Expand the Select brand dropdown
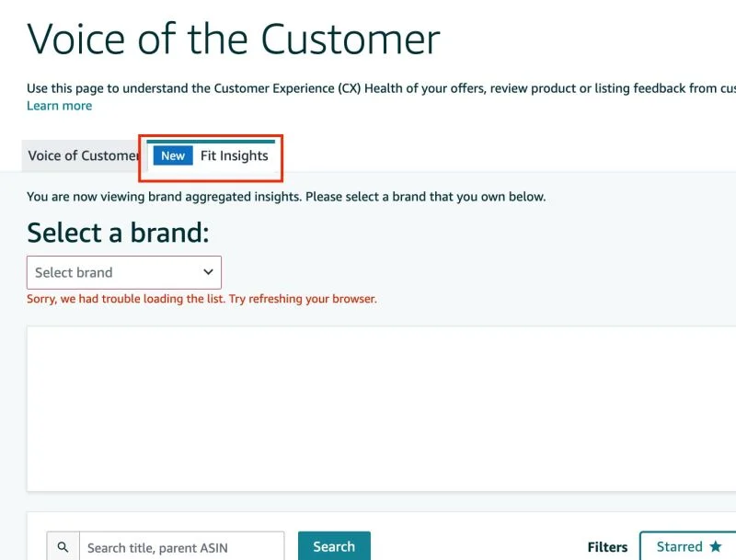Screen dimensions: 736x560 pyautogui.click(x=124, y=272)
